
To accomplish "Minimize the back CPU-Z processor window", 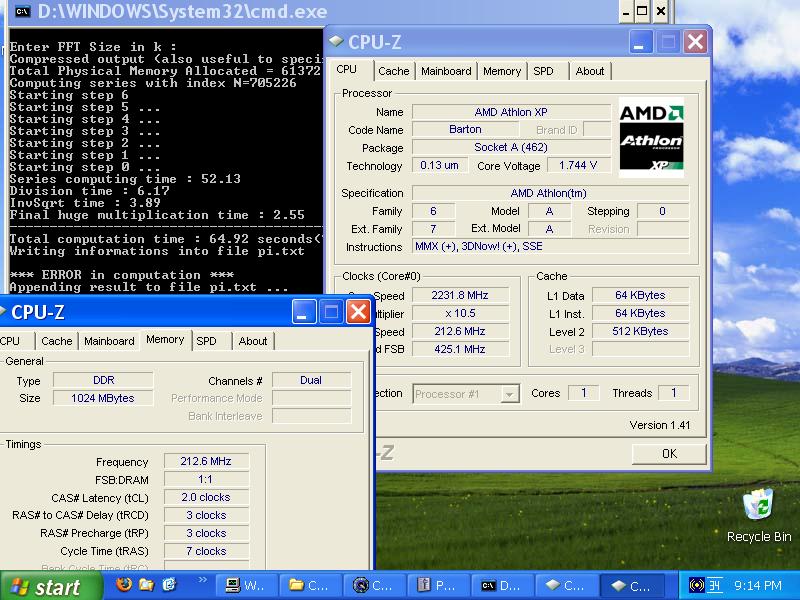I will pos(641,41).
